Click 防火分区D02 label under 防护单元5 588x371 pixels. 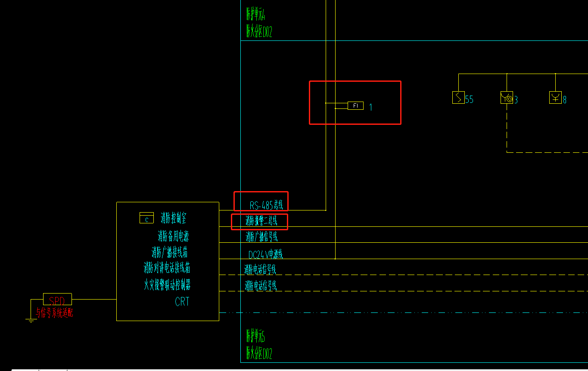[259, 354]
